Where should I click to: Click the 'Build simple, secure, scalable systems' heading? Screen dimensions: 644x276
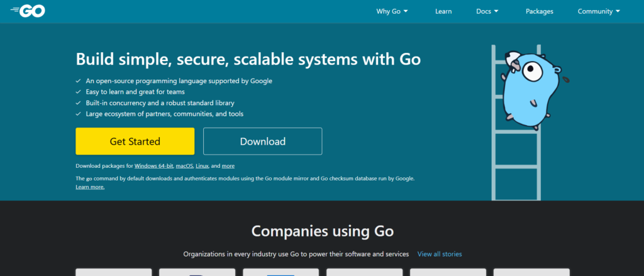point(248,60)
